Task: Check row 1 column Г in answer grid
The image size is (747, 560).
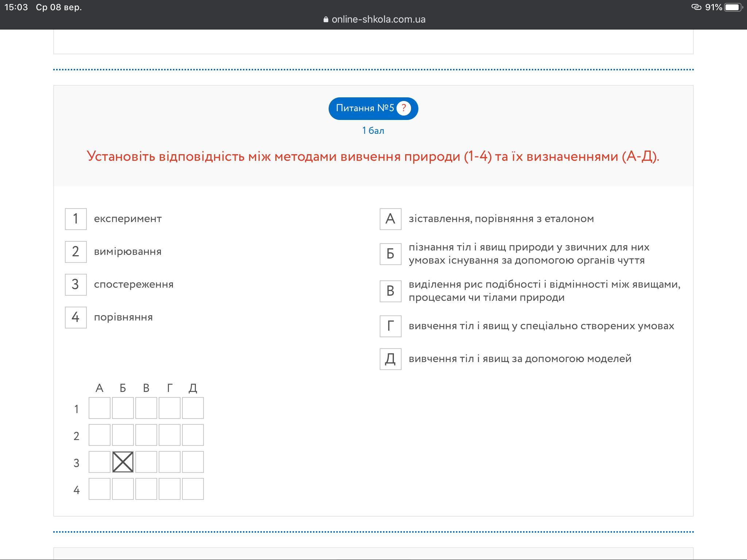Action: tap(169, 408)
